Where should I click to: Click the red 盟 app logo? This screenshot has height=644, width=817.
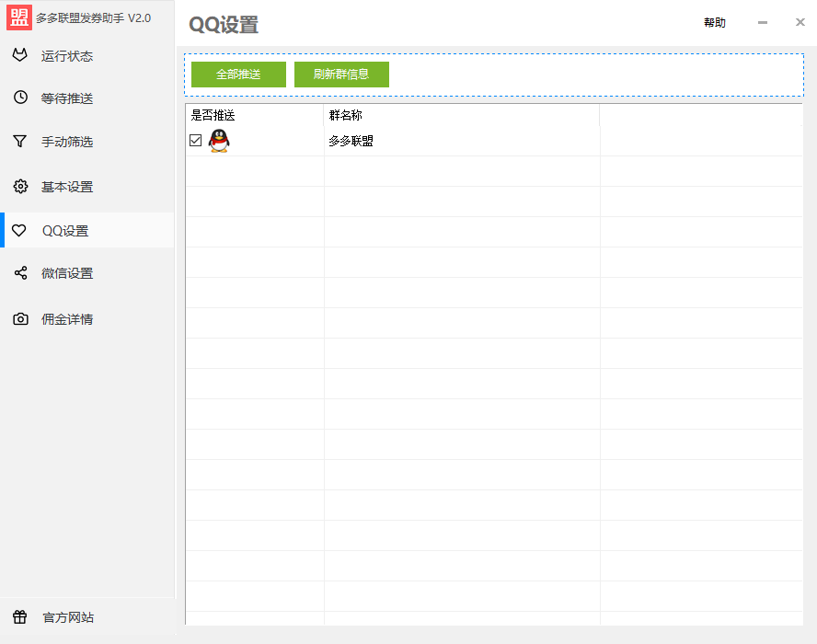point(19,17)
